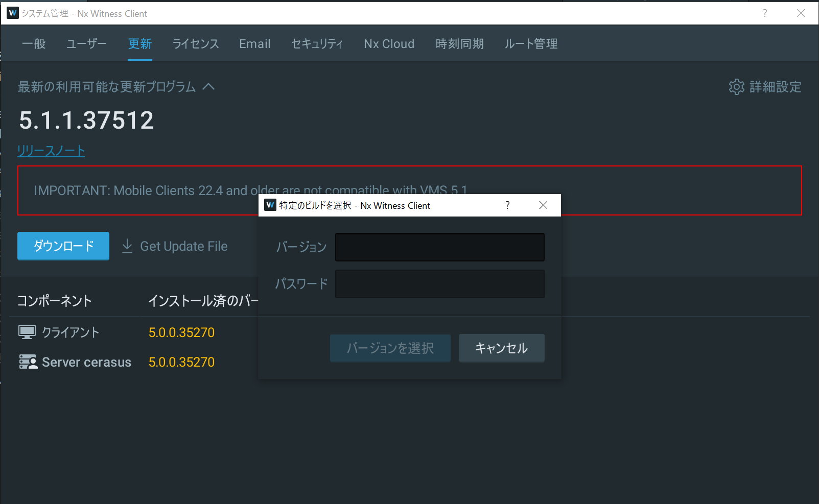The image size is (819, 504).
Task: Open the ライセンス tab
Action: click(x=196, y=44)
